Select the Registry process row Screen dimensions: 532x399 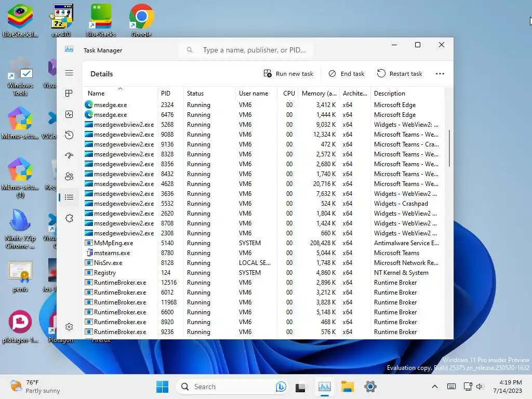(x=263, y=272)
